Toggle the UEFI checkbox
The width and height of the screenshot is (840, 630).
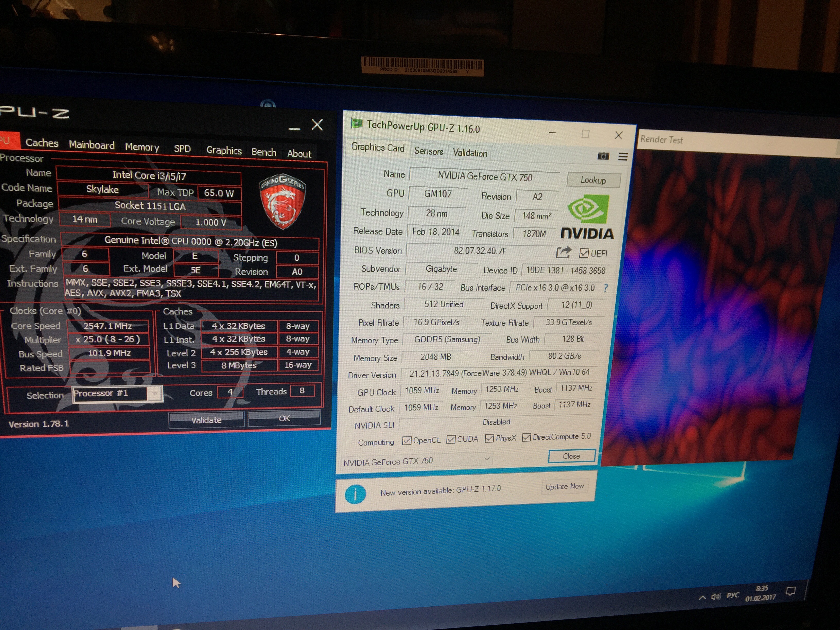coord(584,253)
